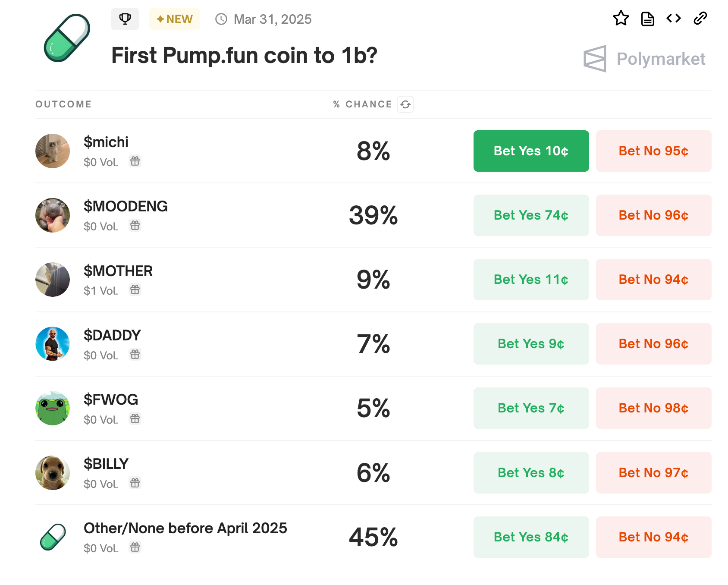
Task: Choose Bet No 94¢ for $MOTHER
Action: pyautogui.click(x=653, y=280)
